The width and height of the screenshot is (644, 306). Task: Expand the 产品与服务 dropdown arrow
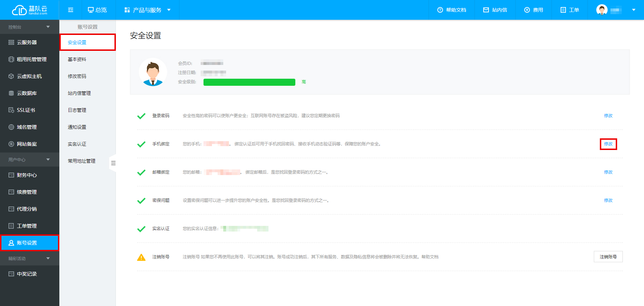click(x=169, y=10)
